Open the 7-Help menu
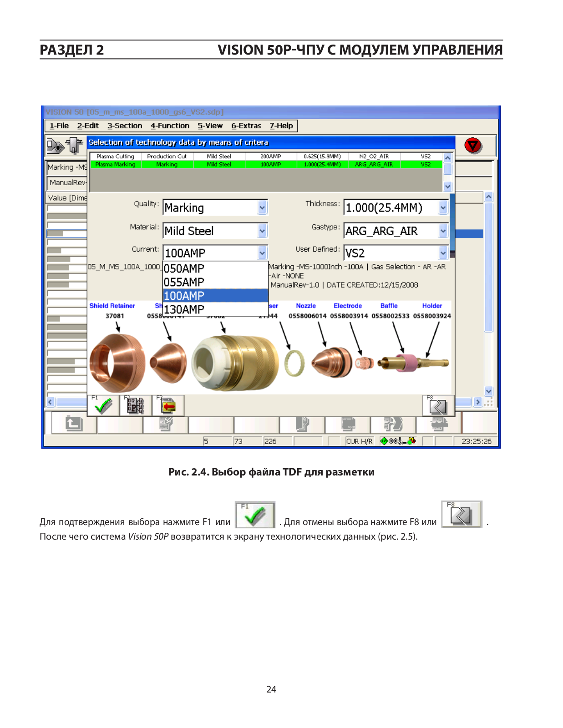Screen dimensions: 563x728 click(x=281, y=126)
